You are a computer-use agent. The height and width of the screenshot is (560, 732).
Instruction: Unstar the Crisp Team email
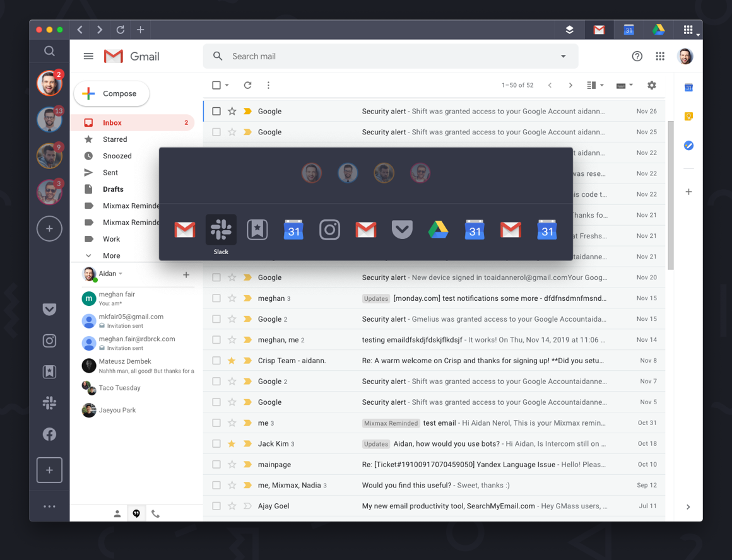pos(232,360)
